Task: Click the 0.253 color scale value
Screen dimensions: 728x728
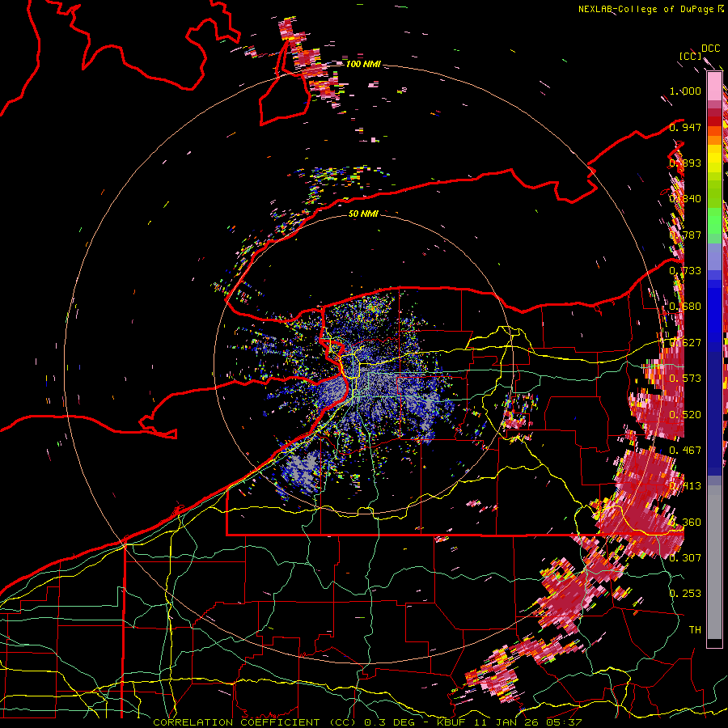Action: click(685, 594)
